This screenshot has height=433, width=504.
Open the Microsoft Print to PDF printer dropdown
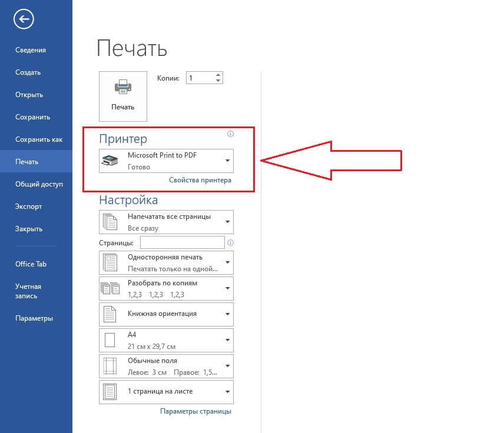click(x=227, y=161)
